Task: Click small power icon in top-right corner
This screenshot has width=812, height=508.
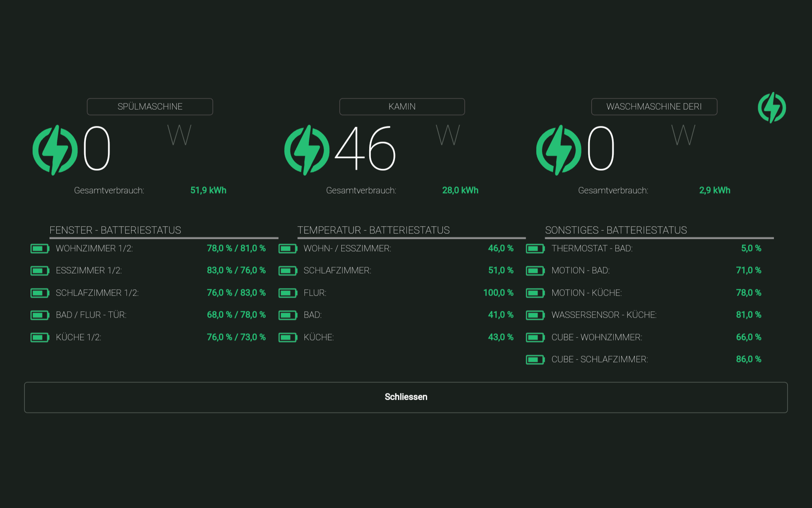Action: (x=772, y=108)
